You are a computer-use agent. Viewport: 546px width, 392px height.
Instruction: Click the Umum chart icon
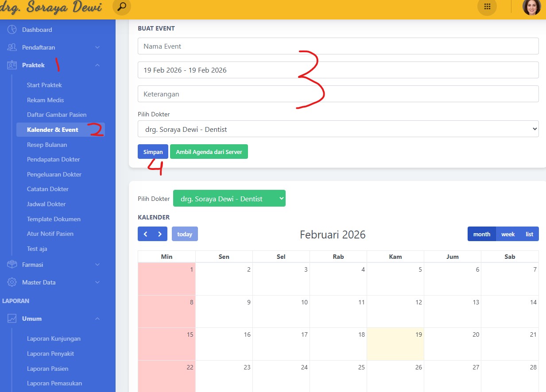pos(12,319)
